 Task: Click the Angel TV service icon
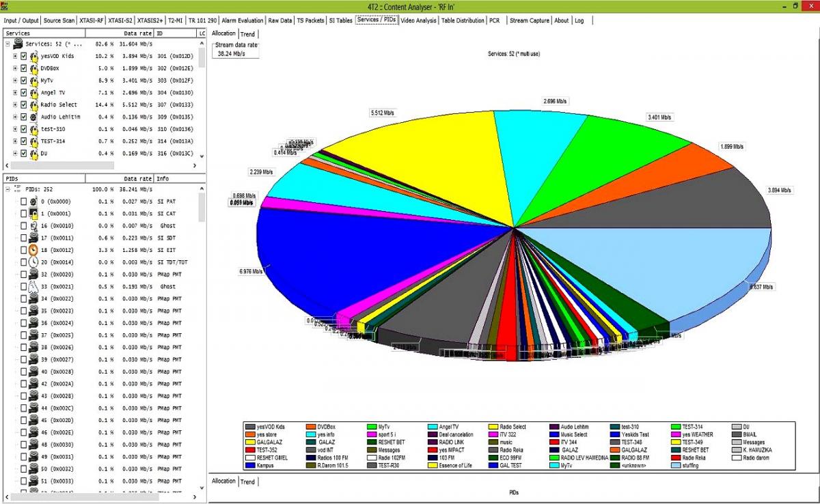pyautogui.click(x=33, y=92)
